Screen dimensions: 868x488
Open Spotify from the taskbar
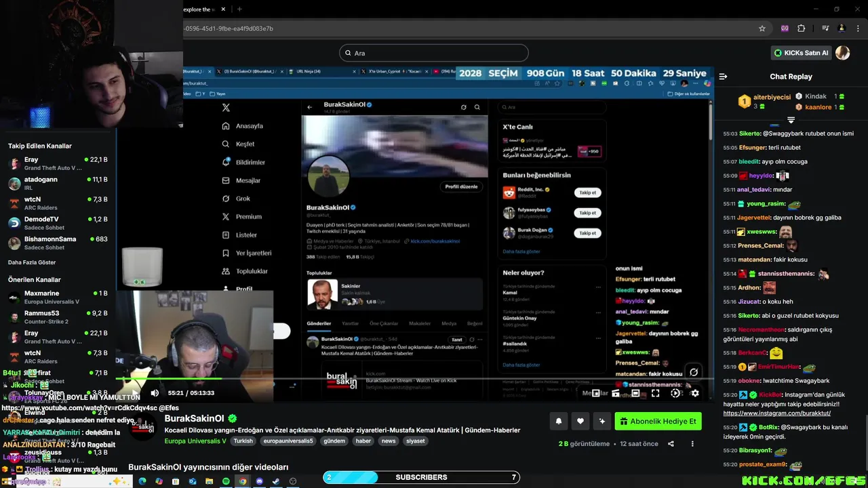click(x=226, y=481)
